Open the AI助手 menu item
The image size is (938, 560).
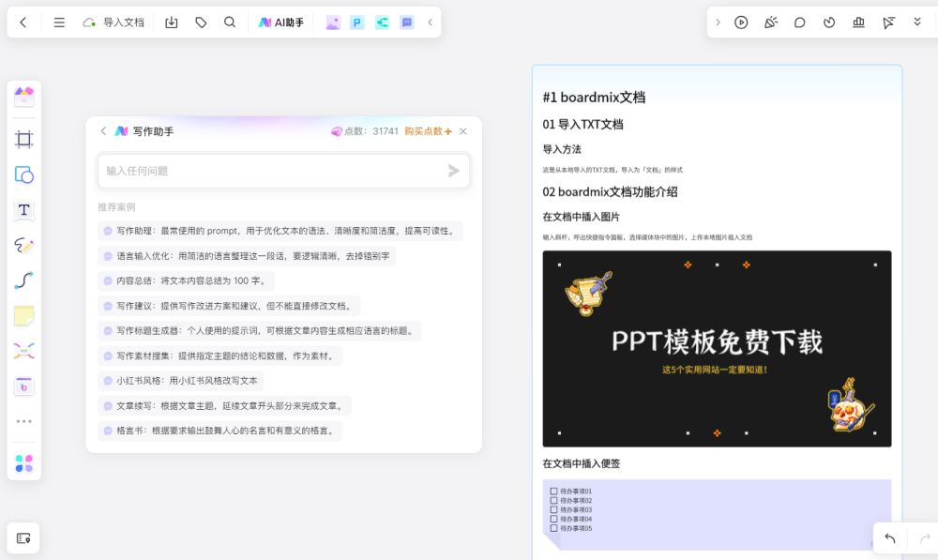[281, 23]
